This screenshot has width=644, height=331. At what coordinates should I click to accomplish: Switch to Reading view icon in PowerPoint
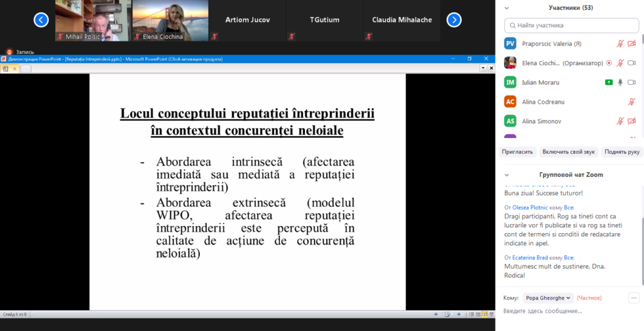[x=484, y=314]
